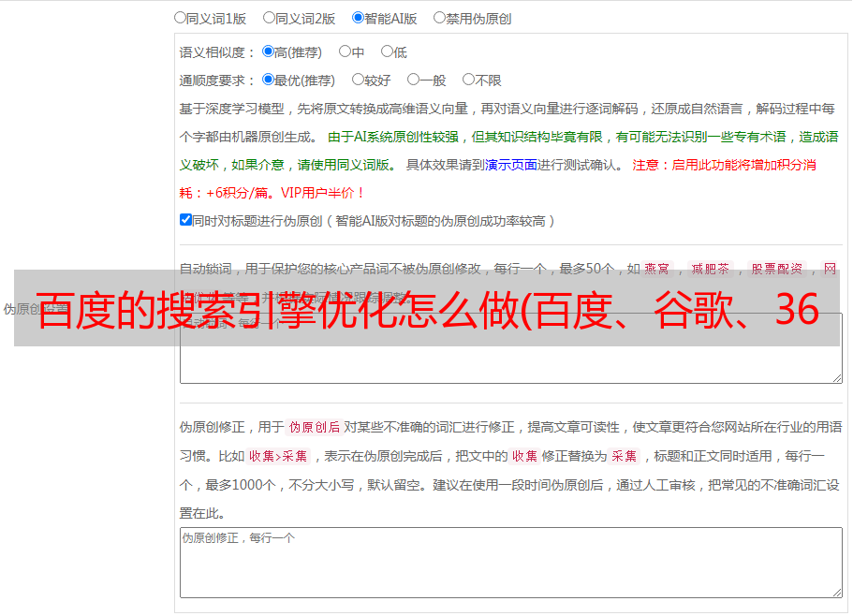Set 通顺度要求 to 不限
Image resolution: width=853 pixels, height=616 pixels.
pos(468,80)
